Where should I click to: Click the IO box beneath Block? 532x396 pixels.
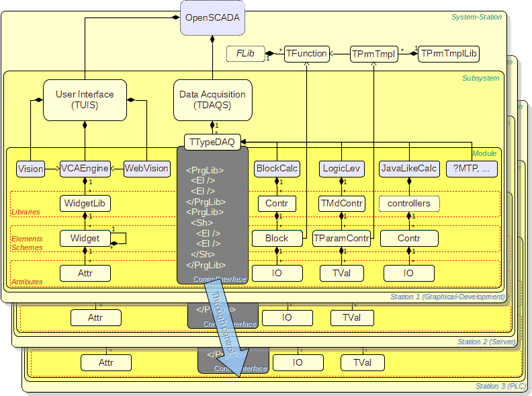coord(277,273)
